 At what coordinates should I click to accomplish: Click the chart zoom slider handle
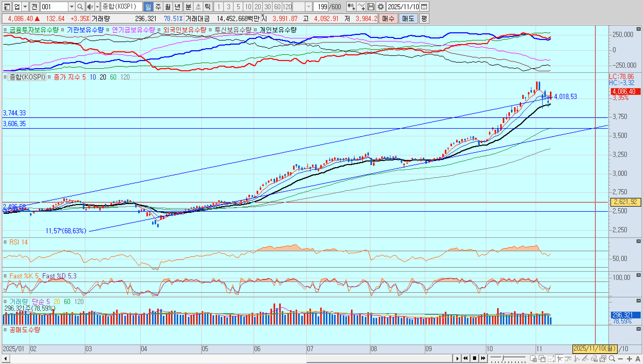[x=503, y=358]
